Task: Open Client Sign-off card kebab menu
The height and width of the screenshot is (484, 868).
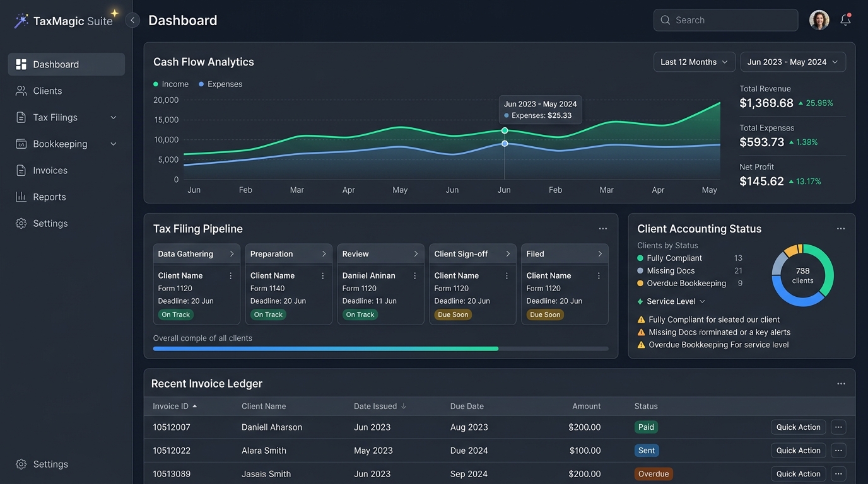Action: (x=507, y=276)
